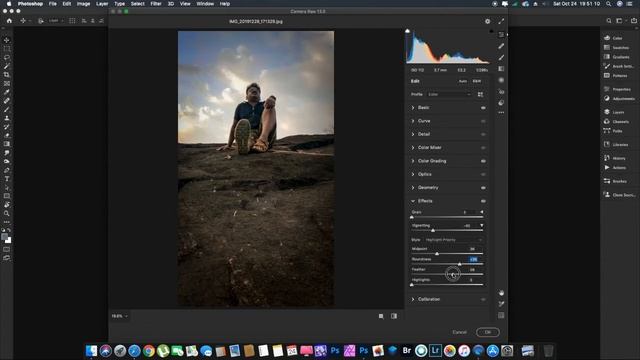Select the Brush tool in left toolbar
Screen dimensions: 640x360
click(7, 109)
